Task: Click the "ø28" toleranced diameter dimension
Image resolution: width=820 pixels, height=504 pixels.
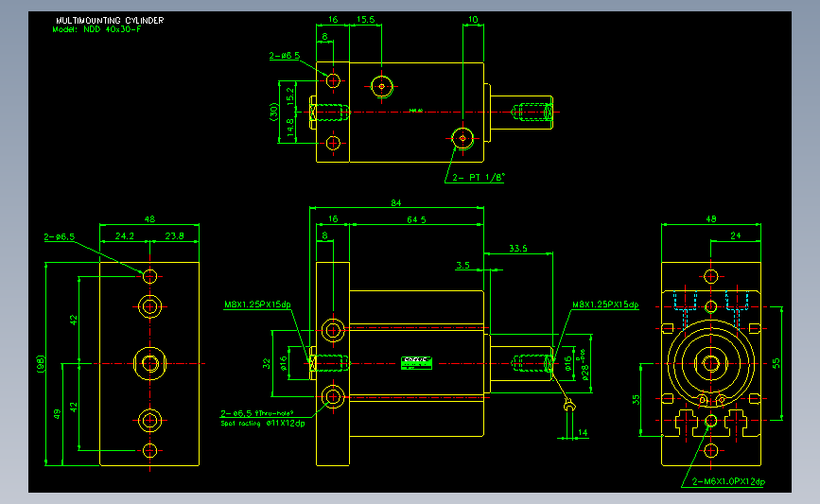Action: pos(584,364)
